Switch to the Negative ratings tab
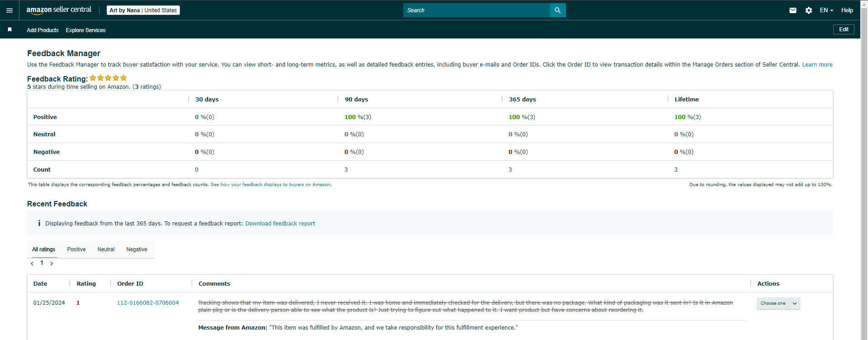The image size is (868, 340). [137, 249]
